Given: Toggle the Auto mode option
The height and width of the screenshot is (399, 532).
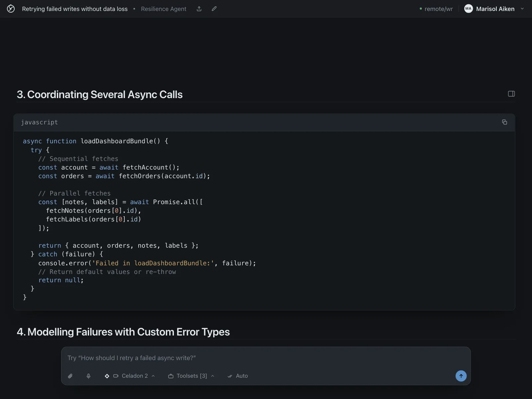Looking at the screenshot, I should tap(238, 376).
